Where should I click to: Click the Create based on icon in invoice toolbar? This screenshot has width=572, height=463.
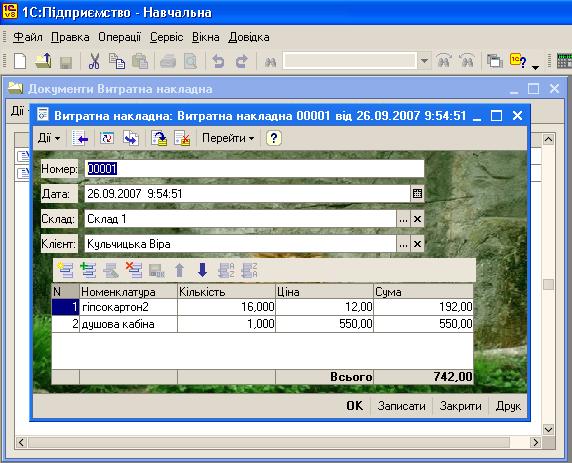click(131, 138)
